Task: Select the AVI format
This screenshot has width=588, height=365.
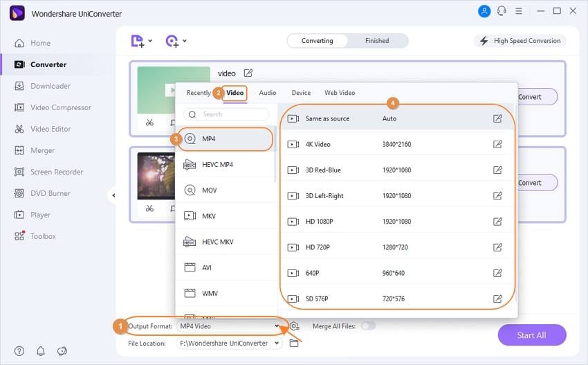Action: point(226,268)
